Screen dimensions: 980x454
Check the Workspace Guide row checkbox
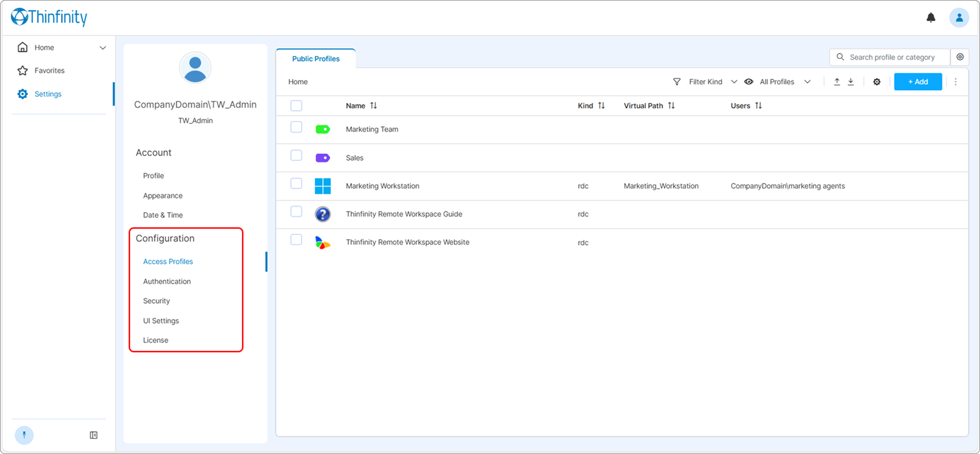tap(296, 211)
